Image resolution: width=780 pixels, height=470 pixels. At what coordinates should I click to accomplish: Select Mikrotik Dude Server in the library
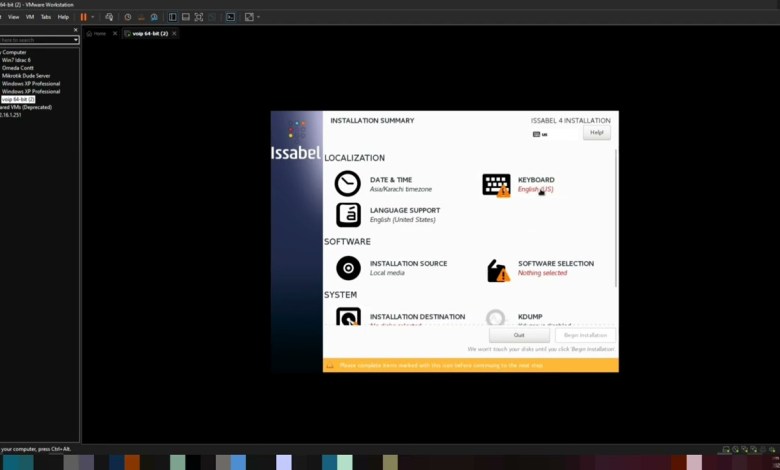pos(26,76)
